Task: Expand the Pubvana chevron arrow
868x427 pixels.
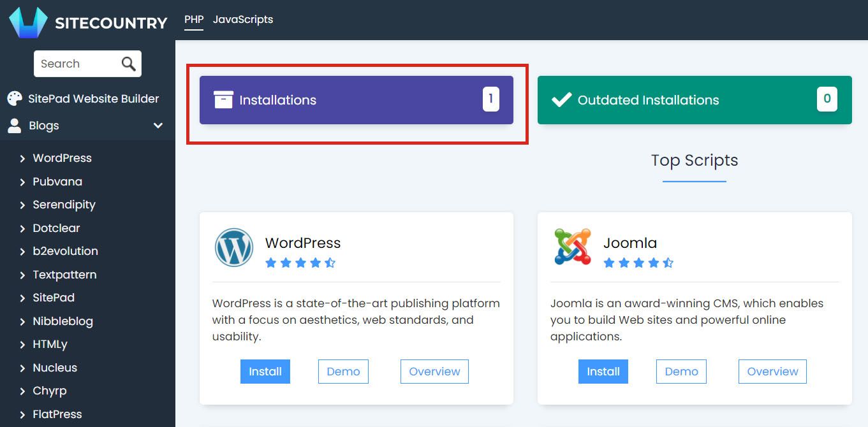Action: coord(22,182)
